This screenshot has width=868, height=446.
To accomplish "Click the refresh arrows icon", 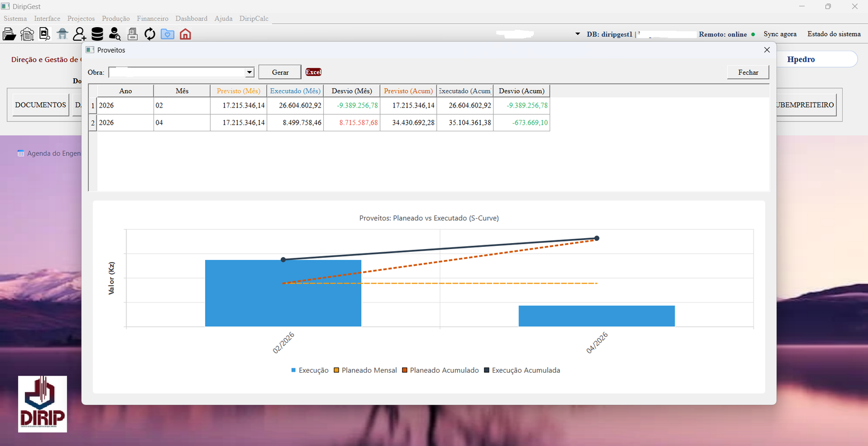I will (150, 34).
